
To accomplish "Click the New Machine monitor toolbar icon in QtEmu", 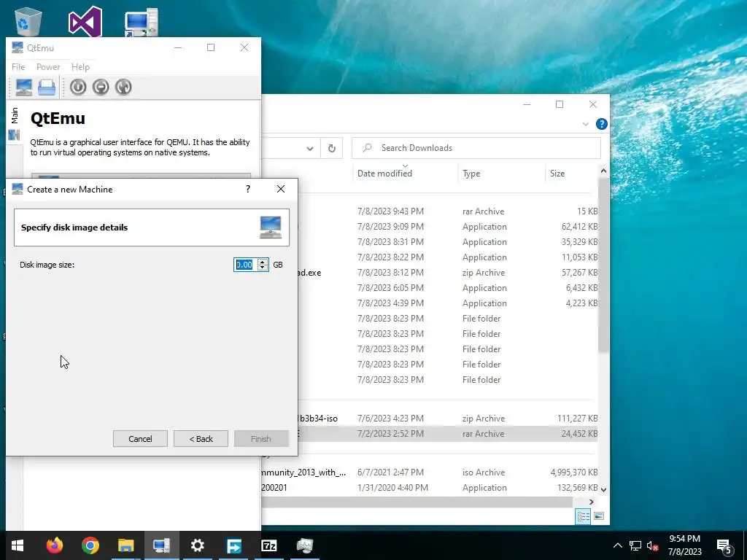I will 24,87.
